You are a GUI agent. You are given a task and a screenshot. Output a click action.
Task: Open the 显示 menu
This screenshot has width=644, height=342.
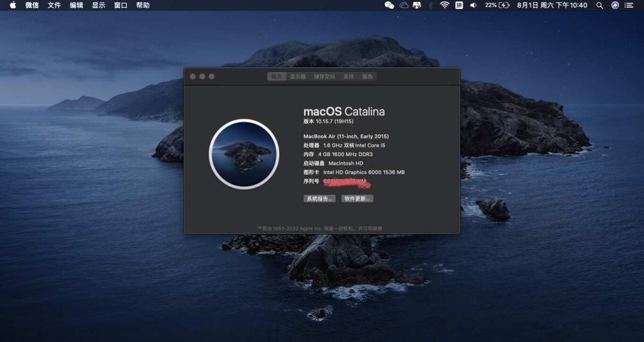99,5
